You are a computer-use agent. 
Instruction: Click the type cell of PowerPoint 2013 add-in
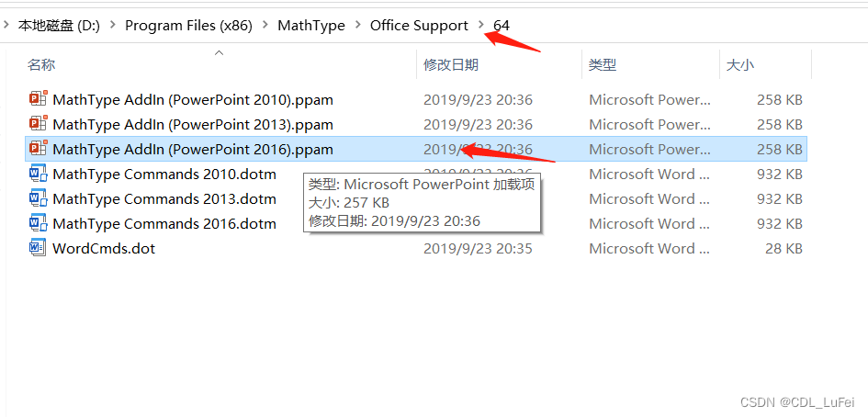coord(650,125)
